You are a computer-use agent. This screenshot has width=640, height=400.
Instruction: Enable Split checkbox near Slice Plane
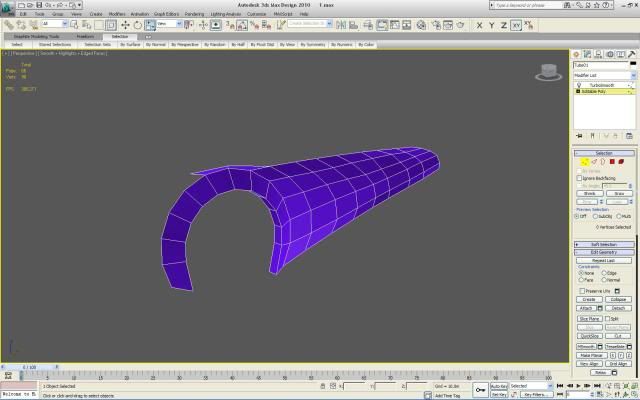(x=607, y=318)
